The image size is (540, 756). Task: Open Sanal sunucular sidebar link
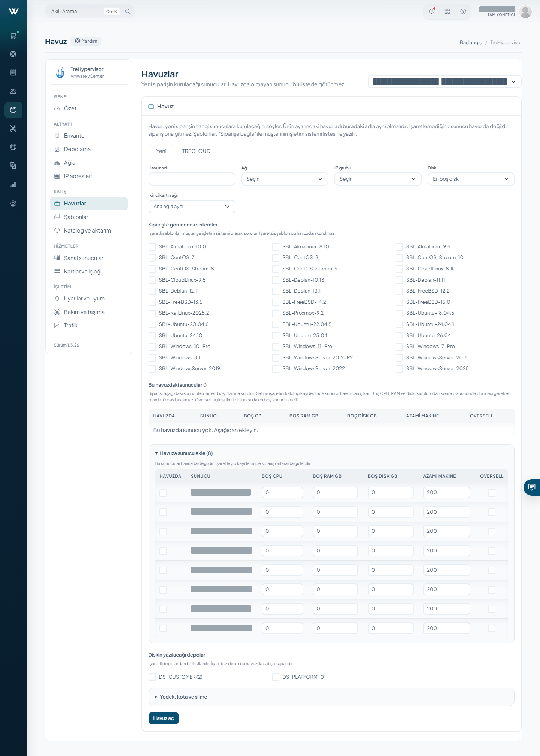point(89,258)
